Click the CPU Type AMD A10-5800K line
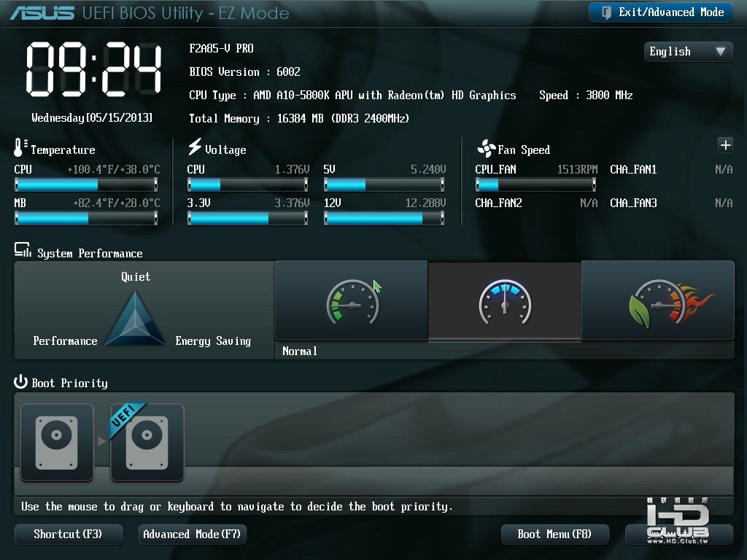 point(352,96)
